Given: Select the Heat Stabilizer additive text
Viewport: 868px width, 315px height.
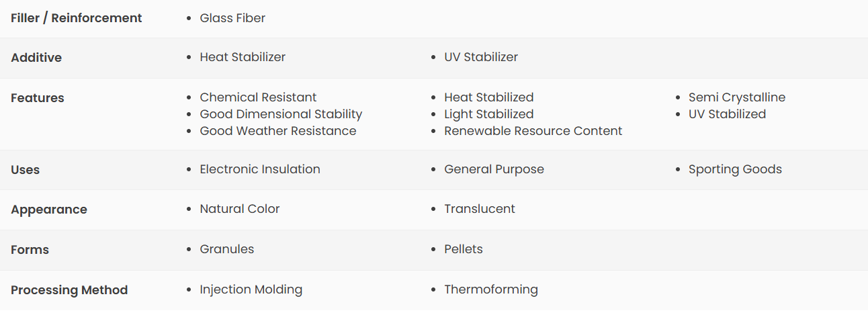Looking at the screenshot, I should pos(243,57).
